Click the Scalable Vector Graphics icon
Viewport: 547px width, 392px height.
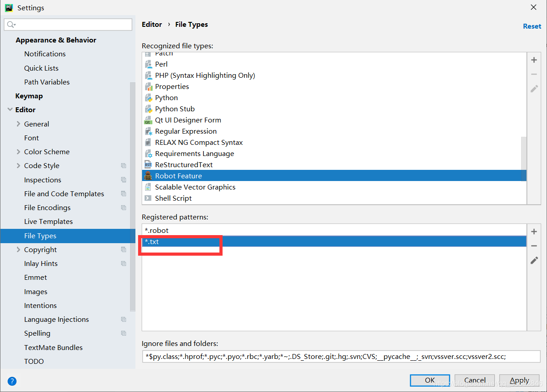pos(148,187)
